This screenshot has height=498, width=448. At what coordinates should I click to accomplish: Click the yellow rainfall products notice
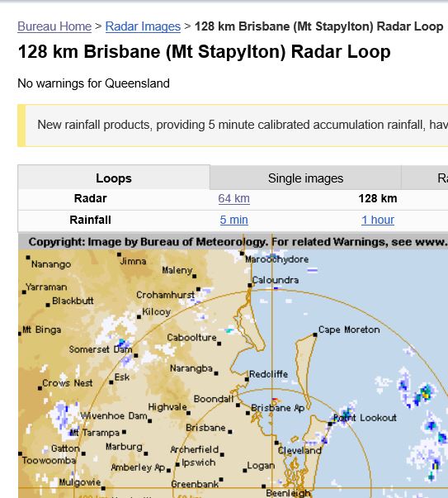coord(233,126)
